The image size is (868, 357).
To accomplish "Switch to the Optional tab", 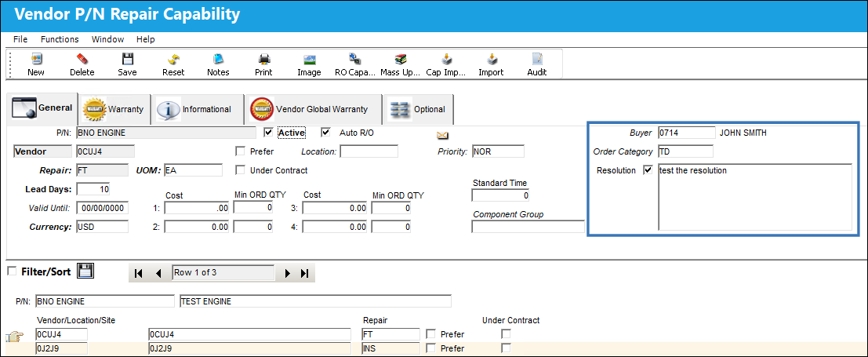I will (x=419, y=109).
